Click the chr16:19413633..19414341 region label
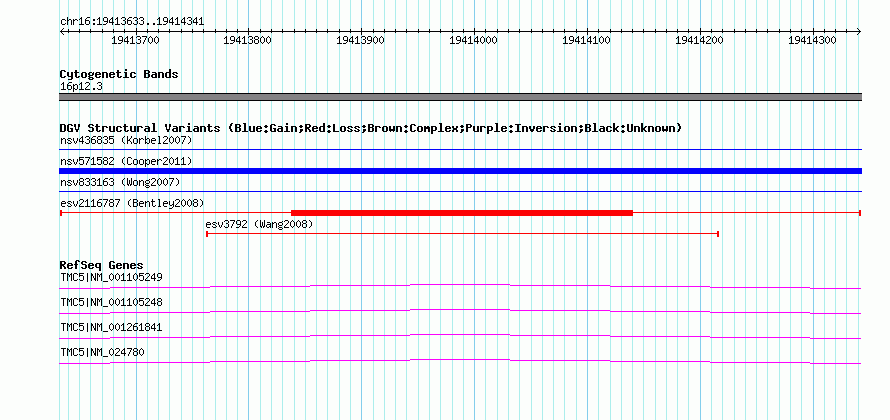This screenshot has width=890, height=420. [132, 22]
